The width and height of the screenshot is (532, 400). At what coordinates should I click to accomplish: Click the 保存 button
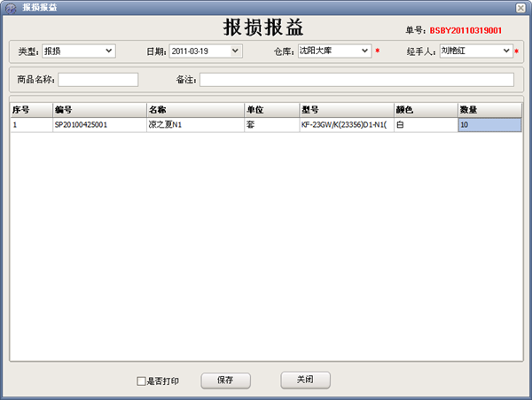click(225, 380)
